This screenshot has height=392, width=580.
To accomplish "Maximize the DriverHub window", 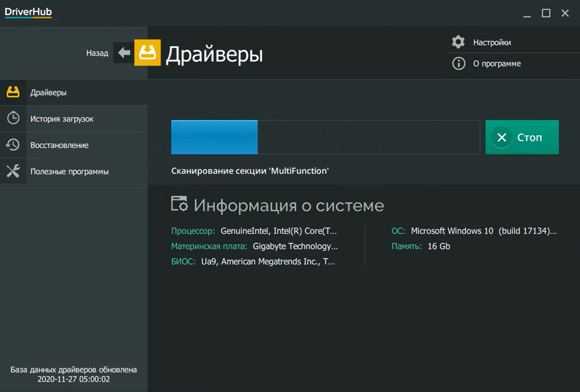I will pyautogui.click(x=546, y=13).
